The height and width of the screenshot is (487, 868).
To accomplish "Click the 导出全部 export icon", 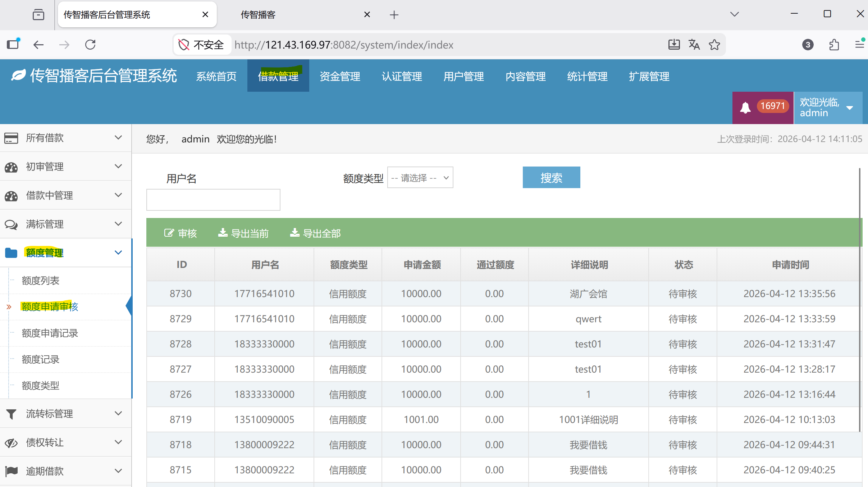I will tap(295, 233).
